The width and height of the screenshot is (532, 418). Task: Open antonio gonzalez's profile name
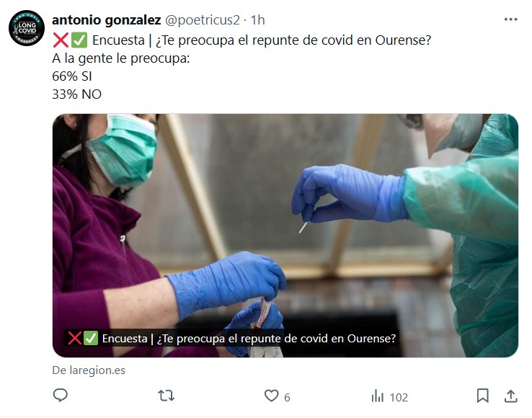pyautogui.click(x=107, y=20)
